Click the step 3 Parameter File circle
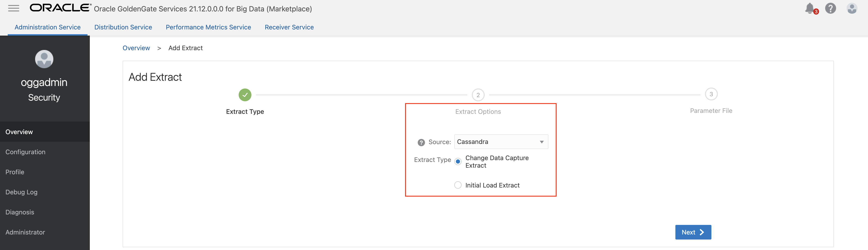868x250 pixels. tap(711, 94)
